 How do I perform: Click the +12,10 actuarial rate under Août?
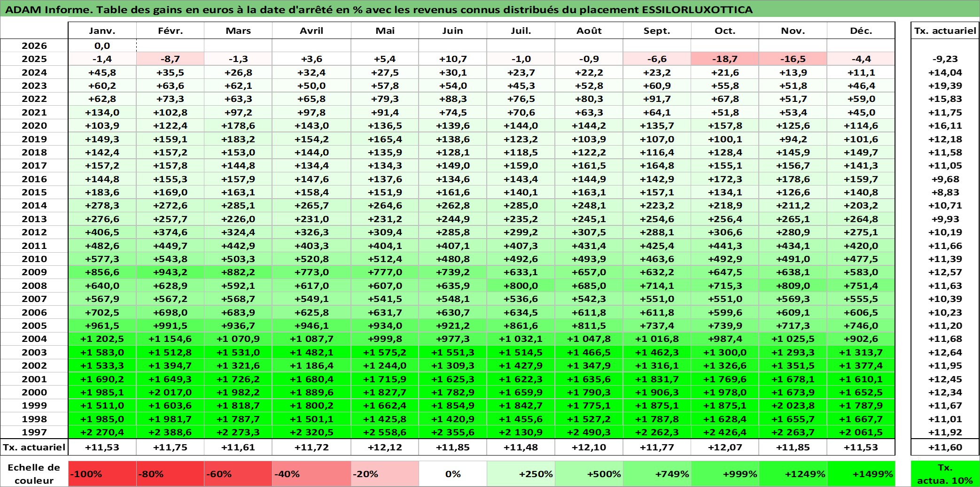pyautogui.click(x=589, y=447)
